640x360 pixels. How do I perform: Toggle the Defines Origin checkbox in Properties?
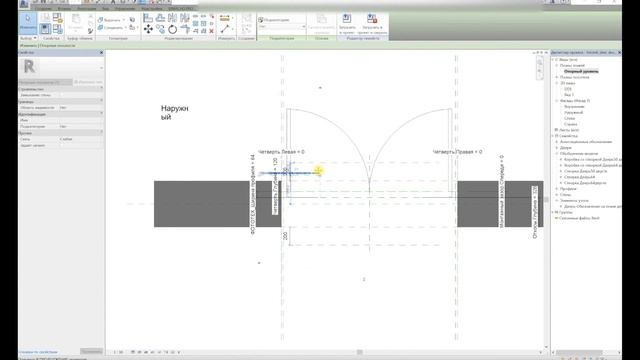pyautogui.click(x=62, y=145)
